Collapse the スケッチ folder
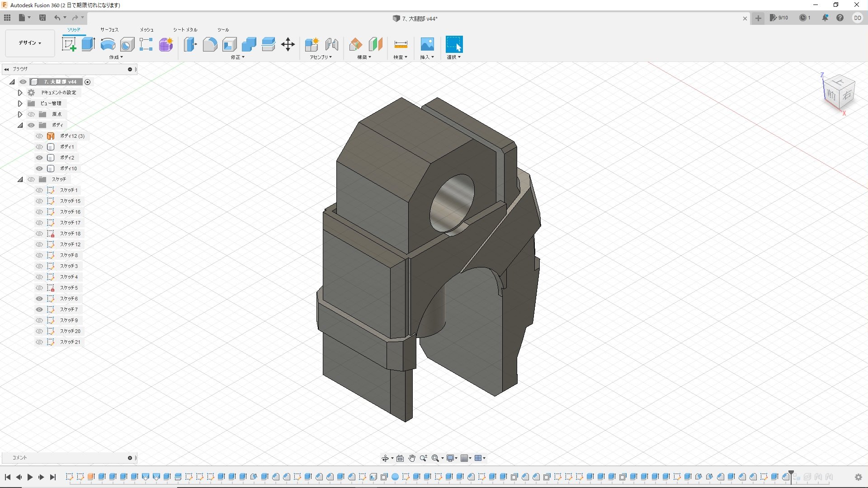 20,179
